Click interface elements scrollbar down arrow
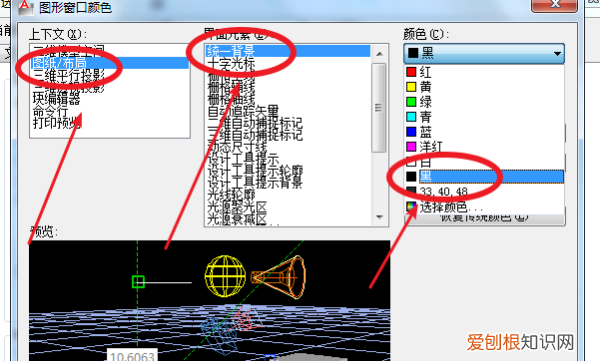This screenshot has width=600, height=361. 379,217
